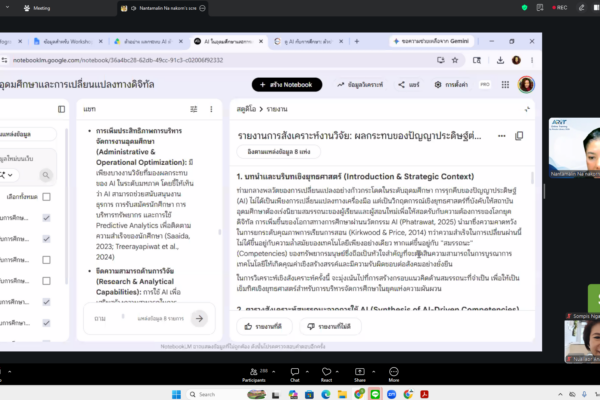Collapse the sources panel icon
This screenshot has width=600, height=400.
(x=61, y=109)
